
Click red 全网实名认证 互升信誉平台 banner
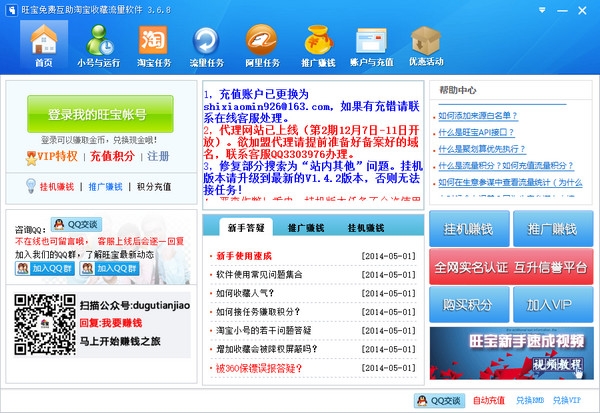click(x=511, y=267)
